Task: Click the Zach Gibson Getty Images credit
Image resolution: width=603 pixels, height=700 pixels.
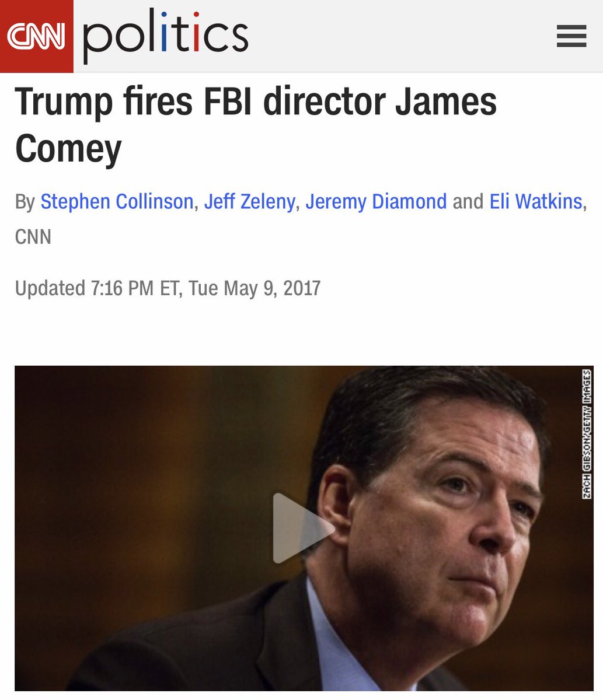Action: pos(587,433)
